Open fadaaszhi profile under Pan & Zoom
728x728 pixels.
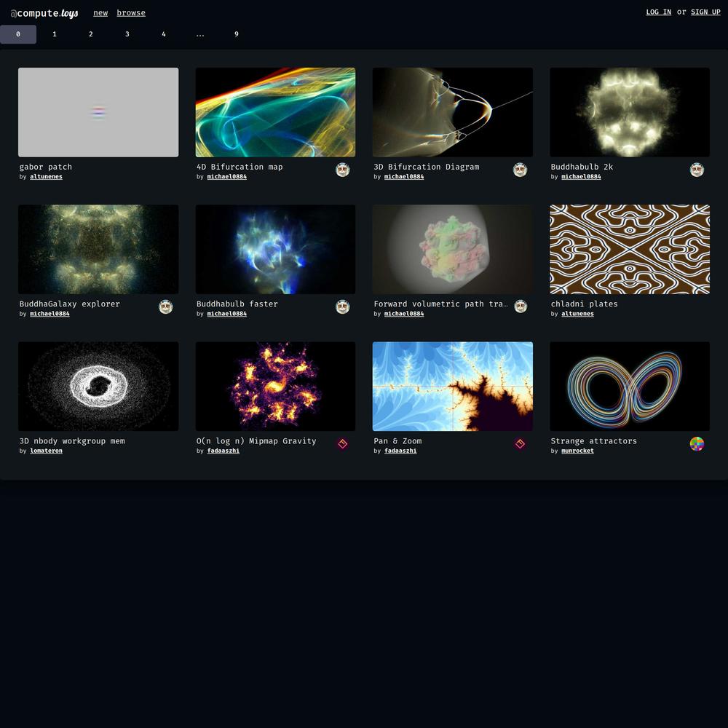400,451
